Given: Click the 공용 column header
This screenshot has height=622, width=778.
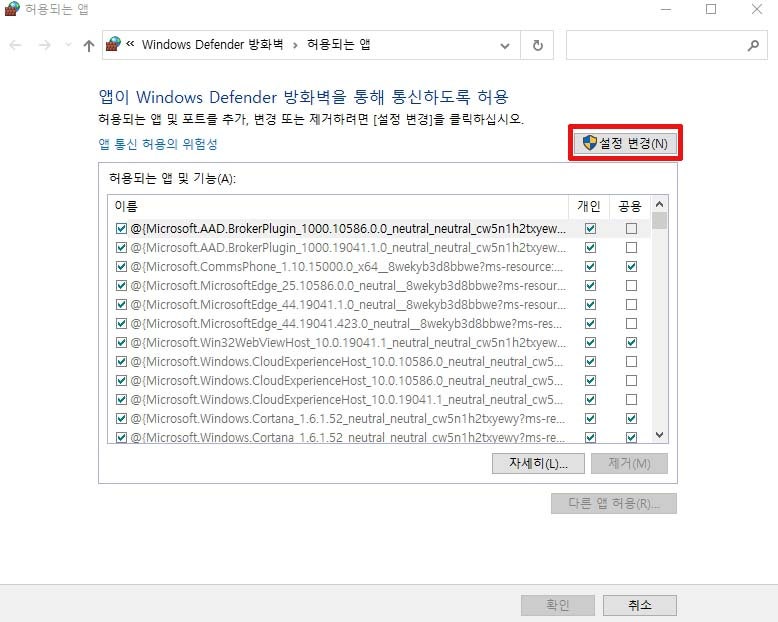Looking at the screenshot, I should tap(630, 206).
